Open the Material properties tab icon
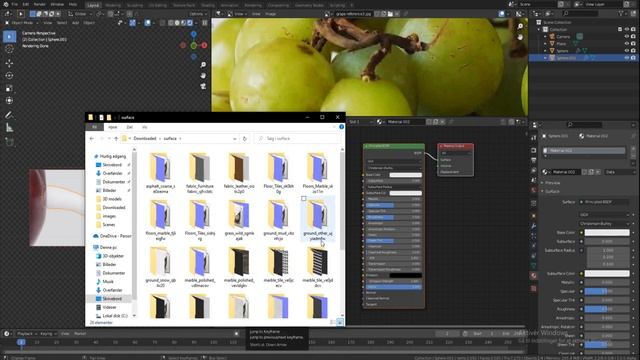 click(534, 276)
